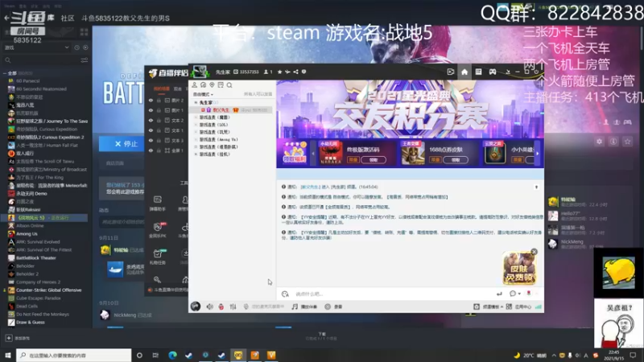Select the running 战地风云 5 entry
644x362 pixels.
click(43, 217)
